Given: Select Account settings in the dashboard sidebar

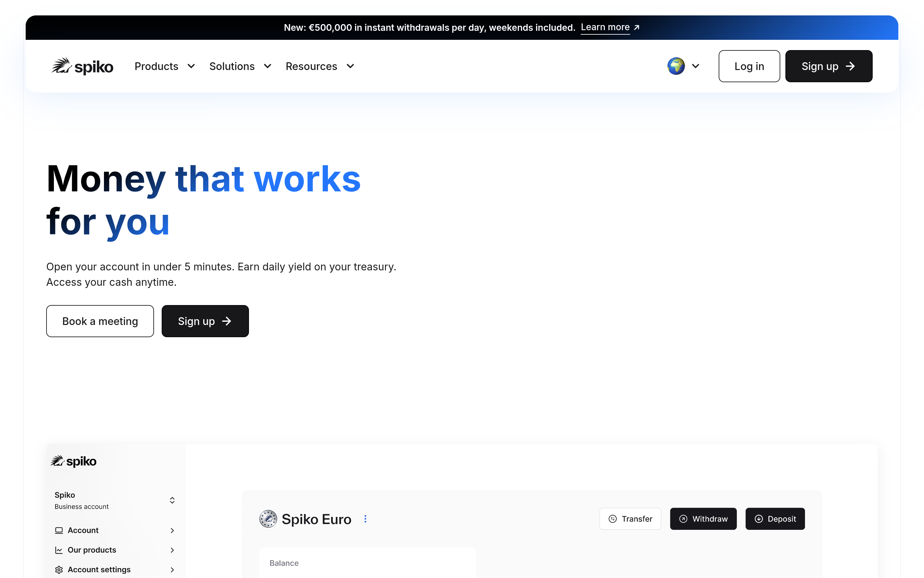Looking at the screenshot, I should (x=115, y=570).
